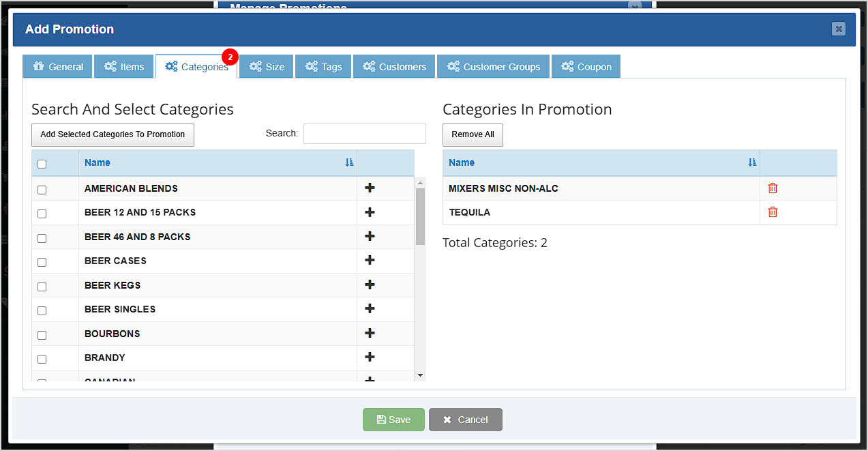Image resolution: width=868 pixels, height=451 pixels.
Task: Delete MIXERS MISC NON-ALC using trash icon
Action: point(772,187)
